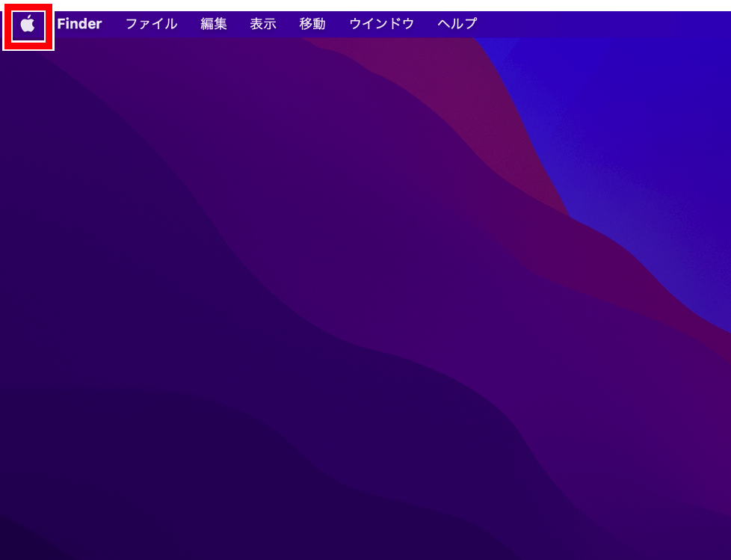Open the ウインドウ menu
Screen dimensions: 731x560
click(x=381, y=24)
